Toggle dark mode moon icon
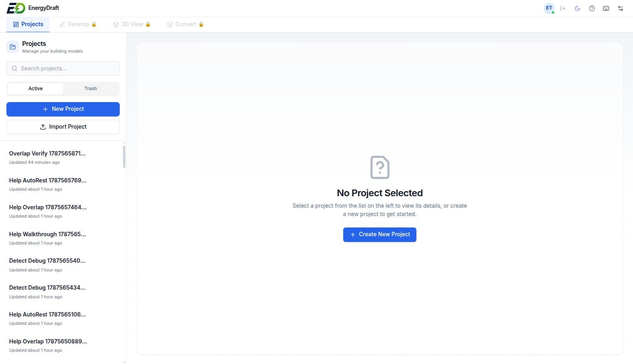Screen dimensions: 633x364 (577, 8)
